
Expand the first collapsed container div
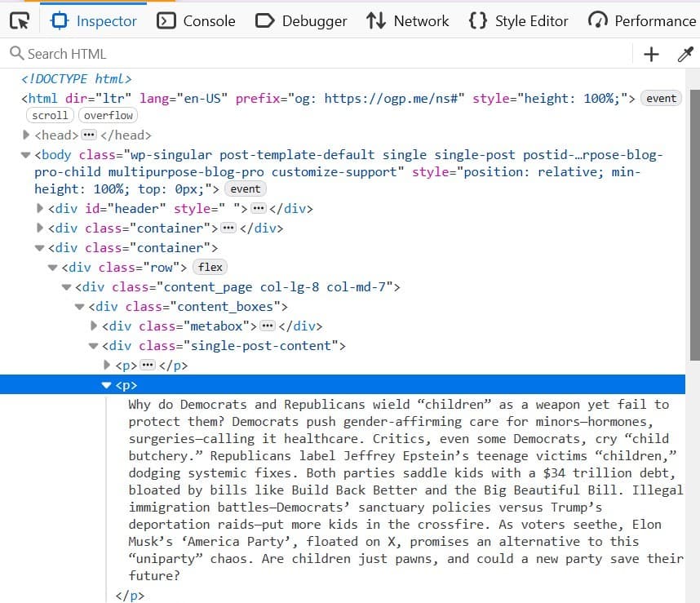pos(40,228)
